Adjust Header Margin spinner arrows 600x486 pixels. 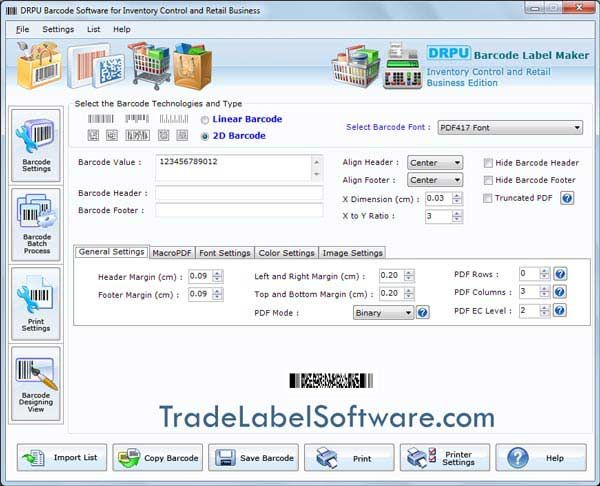click(217, 276)
